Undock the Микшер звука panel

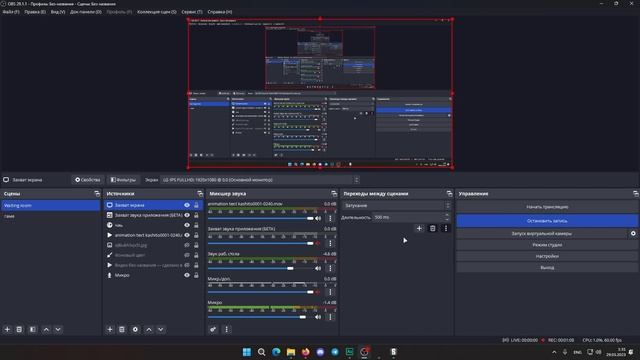click(334, 194)
